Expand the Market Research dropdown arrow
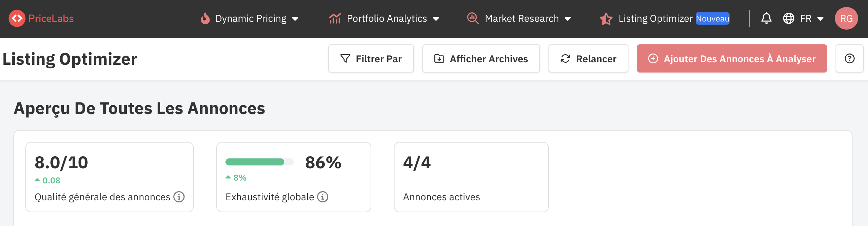 (568, 19)
